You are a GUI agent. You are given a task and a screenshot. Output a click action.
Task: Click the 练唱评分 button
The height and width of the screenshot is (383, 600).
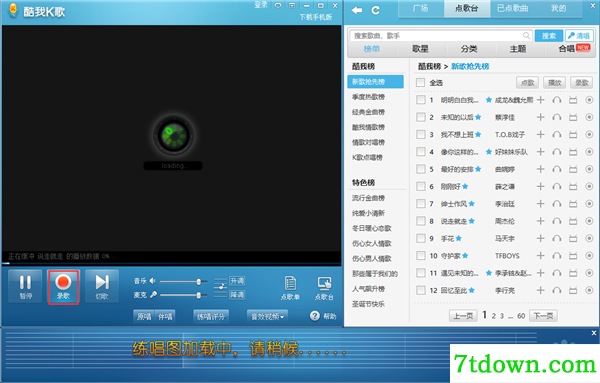point(211,316)
